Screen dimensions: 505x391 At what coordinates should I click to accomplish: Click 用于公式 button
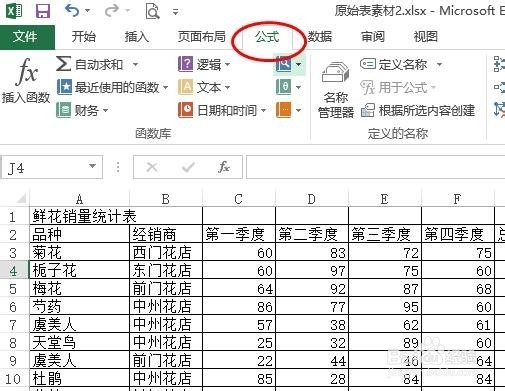coord(398,87)
